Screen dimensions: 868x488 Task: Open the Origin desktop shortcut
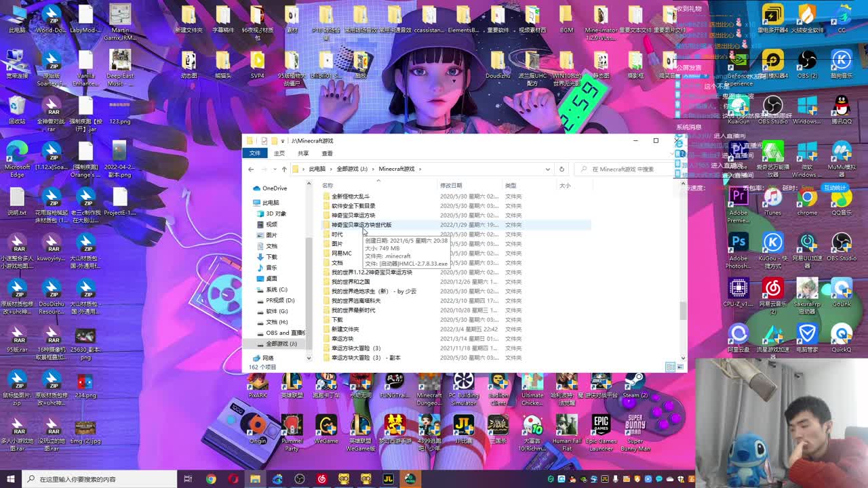pyautogui.click(x=258, y=430)
